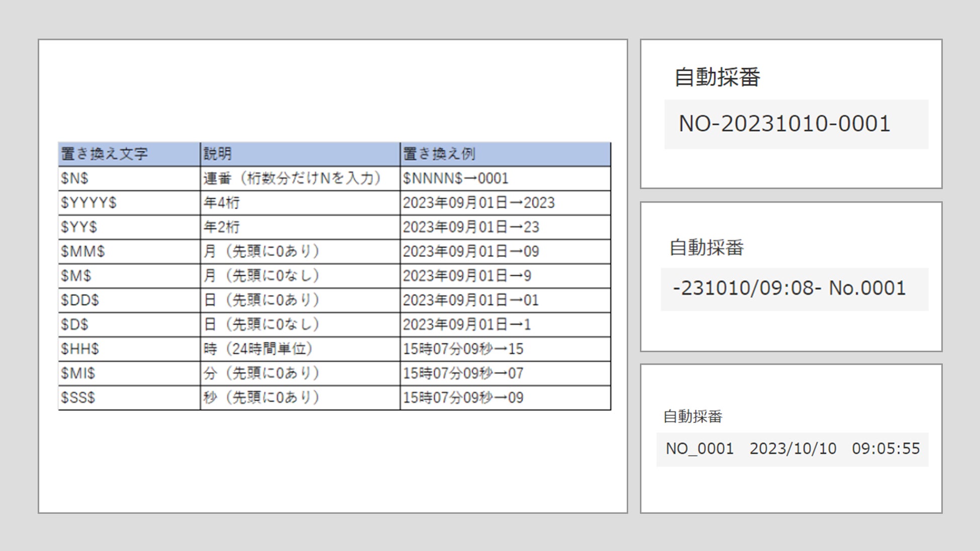
Task: Click the NO_0001 2023/10/10 09:05:55 field
Action: tap(792, 449)
